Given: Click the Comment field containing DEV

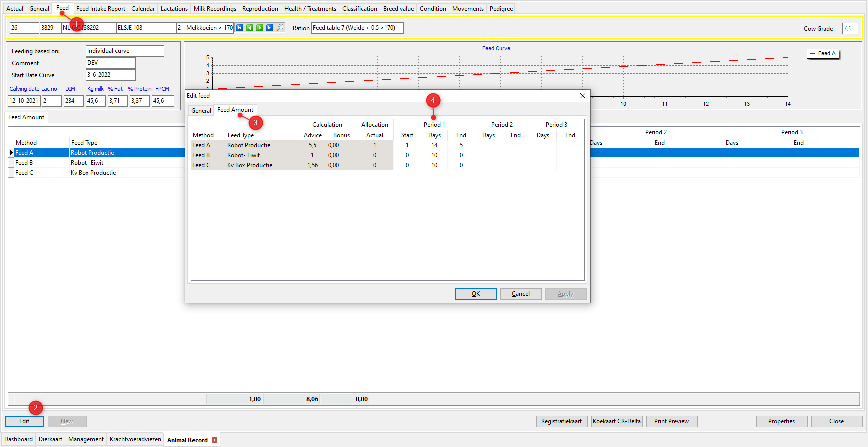Looking at the screenshot, I should pyautogui.click(x=111, y=63).
